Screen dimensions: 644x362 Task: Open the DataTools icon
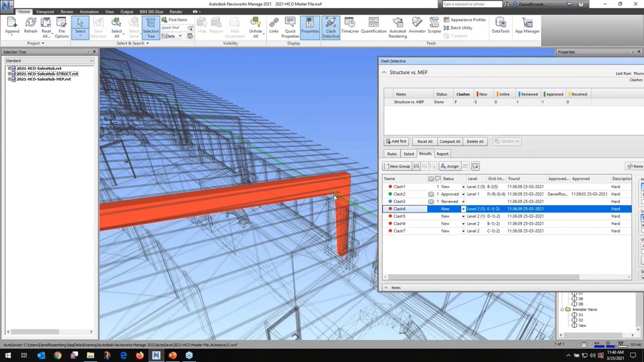[501, 25]
